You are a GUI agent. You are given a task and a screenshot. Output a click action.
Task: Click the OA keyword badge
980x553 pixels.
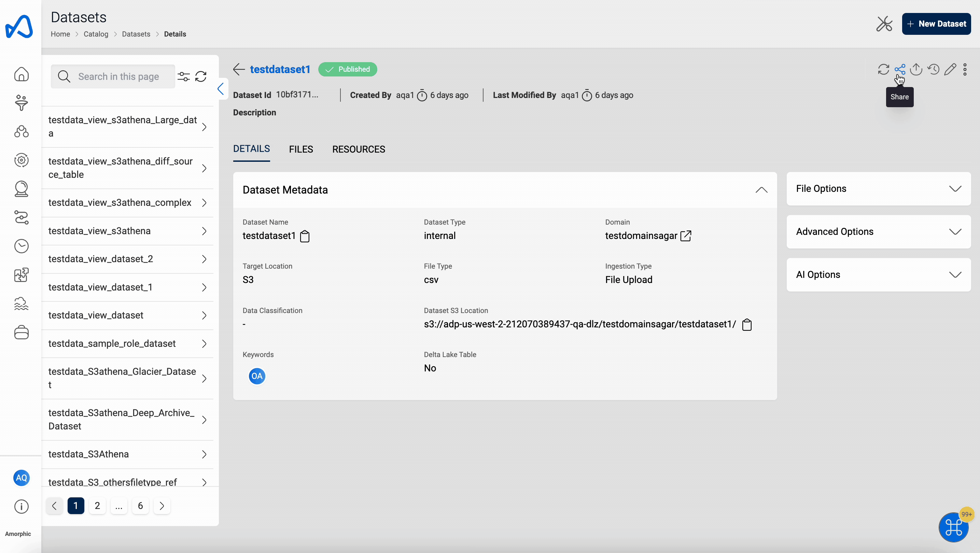pyautogui.click(x=257, y=376)
